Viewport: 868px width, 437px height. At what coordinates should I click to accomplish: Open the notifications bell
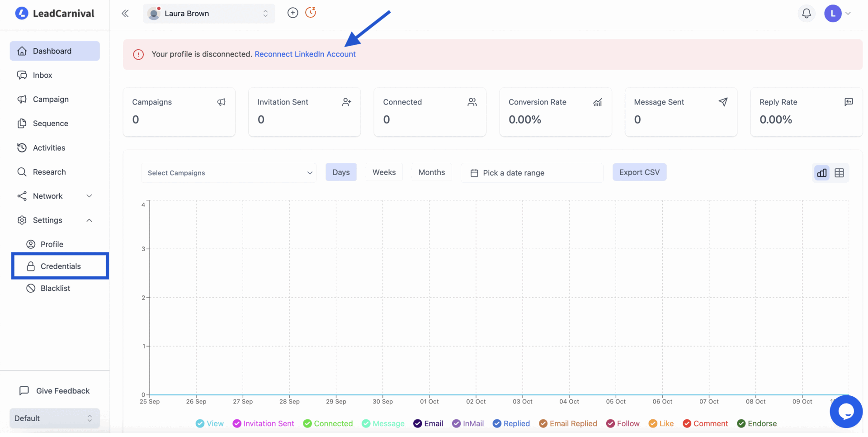(806, 14)
